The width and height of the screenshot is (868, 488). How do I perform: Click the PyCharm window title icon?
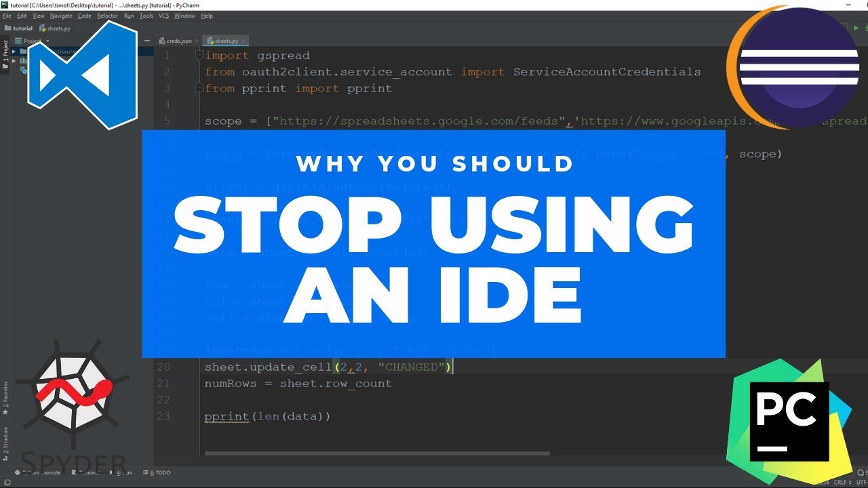pos(5,5)
